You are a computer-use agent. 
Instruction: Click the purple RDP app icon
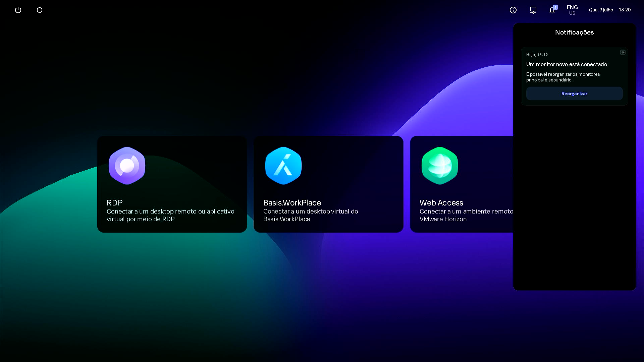pos(127,166)
